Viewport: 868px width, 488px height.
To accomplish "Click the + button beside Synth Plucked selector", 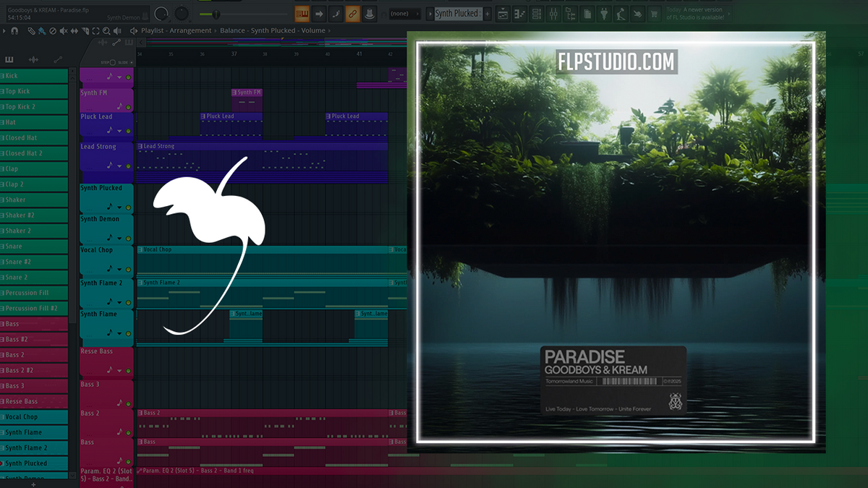I will click(487, 13).
